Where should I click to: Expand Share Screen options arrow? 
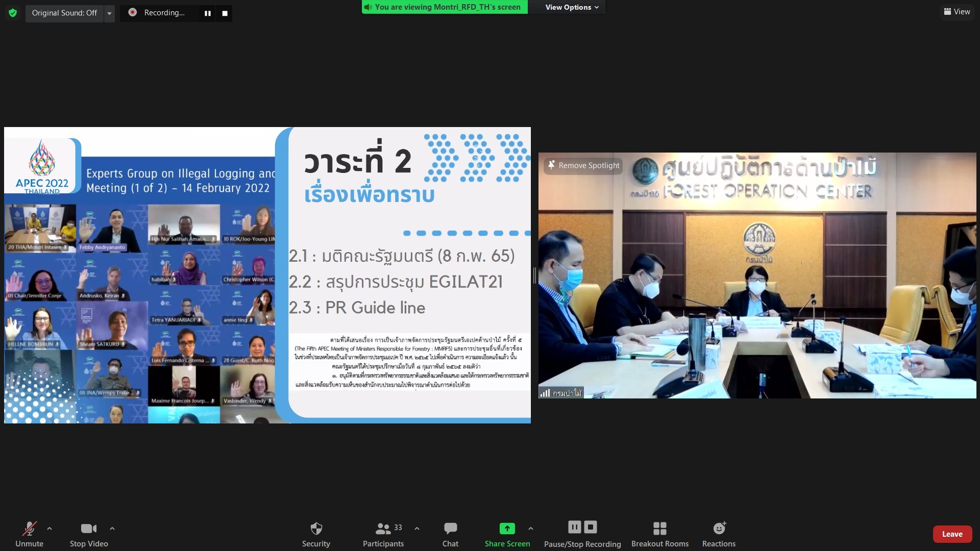pyautogui.click(x=531, y=529)
